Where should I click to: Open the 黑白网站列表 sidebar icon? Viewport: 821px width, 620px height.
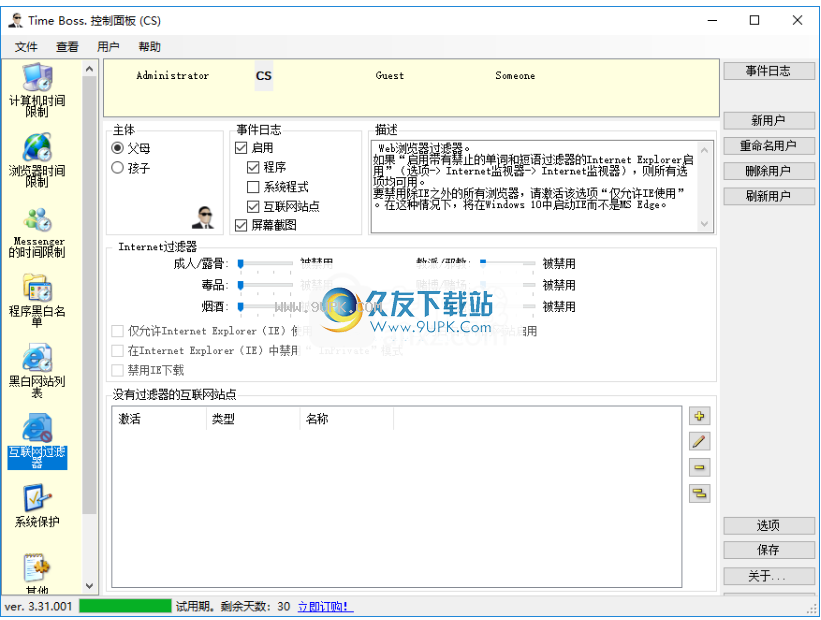[37, 371]
